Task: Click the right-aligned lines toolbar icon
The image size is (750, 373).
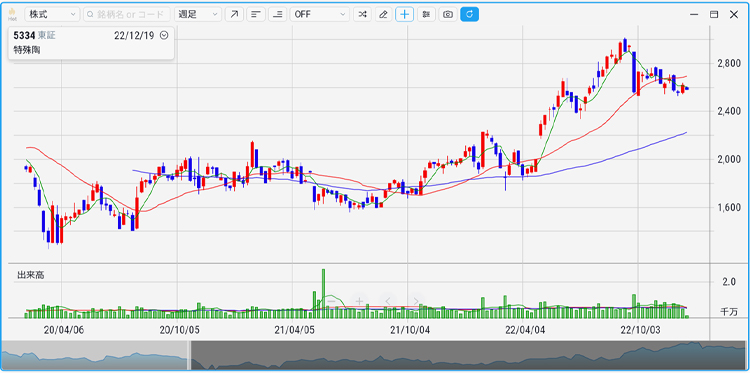Action: pyautogui.click(x=277, y=14)
